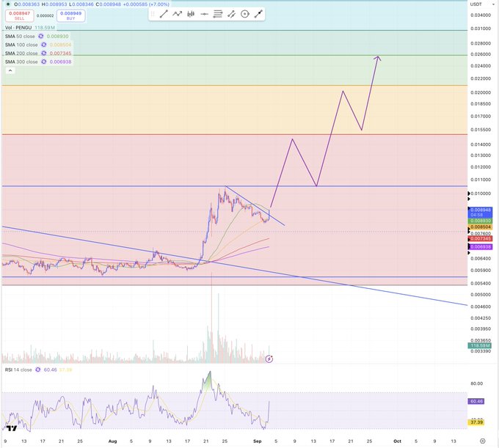Click the yellow 37.39 RSI axis label

pos(476,422)
